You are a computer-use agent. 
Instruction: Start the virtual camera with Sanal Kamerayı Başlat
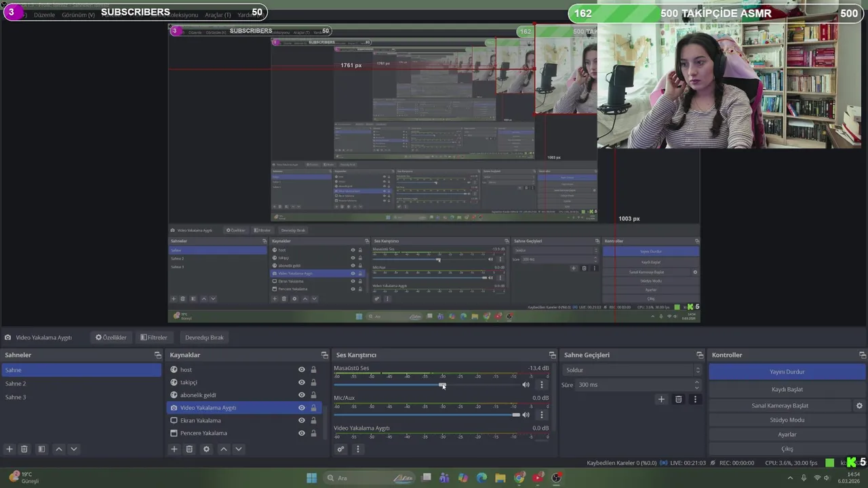pyautogui.click(x=780, y=405)
